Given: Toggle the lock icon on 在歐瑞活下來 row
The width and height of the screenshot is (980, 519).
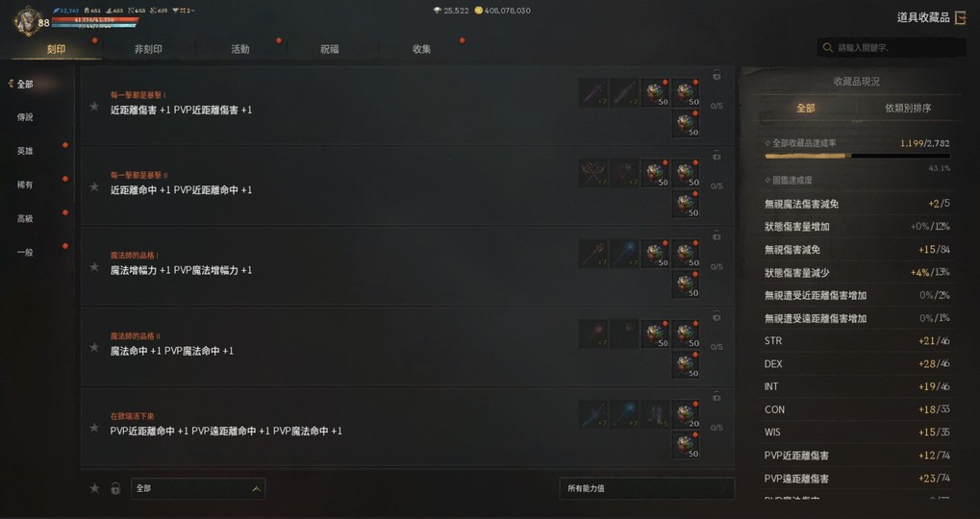Looking at the screenshot, I should click(x=716, y=397).
